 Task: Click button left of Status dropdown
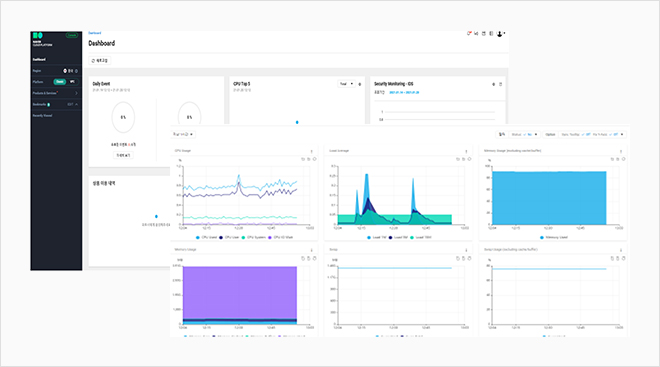(x=502, y=135)
